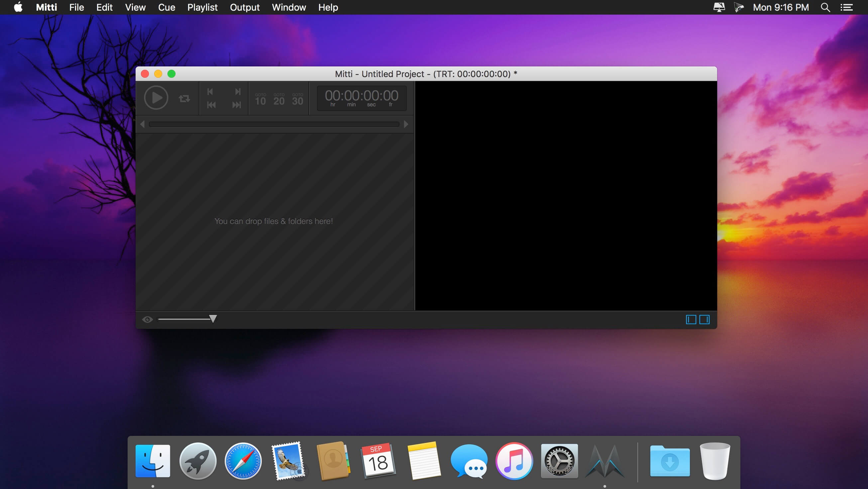Image resolution: width=868 pixels, height=489 pixels.
Task: Toggle the loop playback icon
Action: pos(184,98)
